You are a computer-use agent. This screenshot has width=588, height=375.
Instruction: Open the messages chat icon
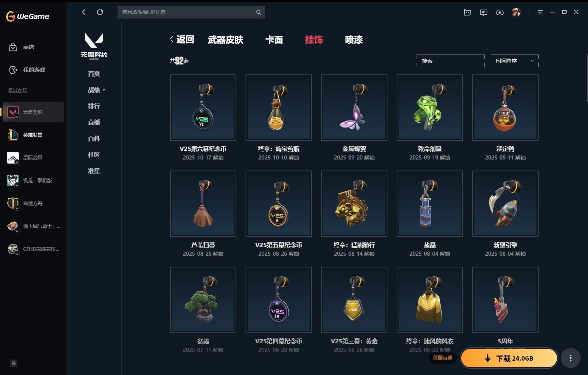(484, 13)
